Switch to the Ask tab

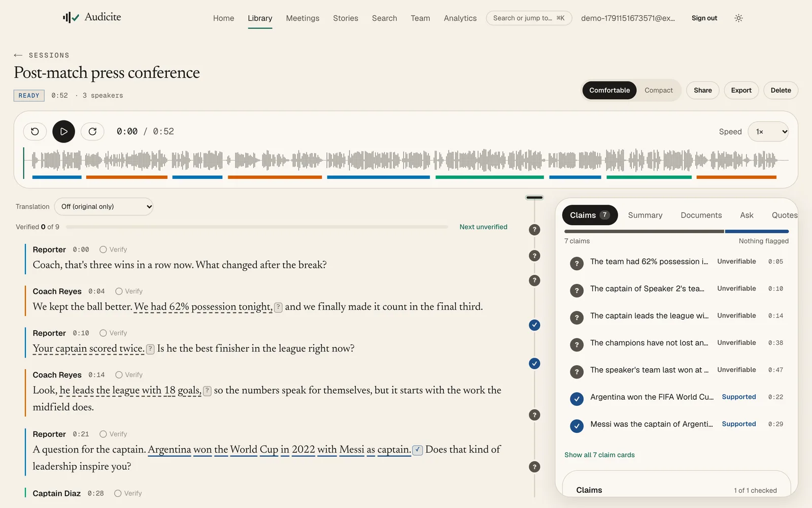point(747,215)
